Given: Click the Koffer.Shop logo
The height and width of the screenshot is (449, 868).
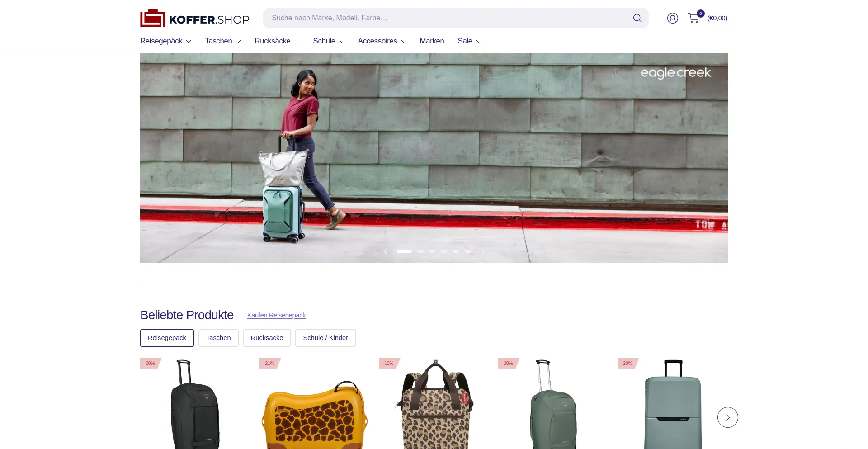Looking at the screenshot, I should click(x=195, y=19).
